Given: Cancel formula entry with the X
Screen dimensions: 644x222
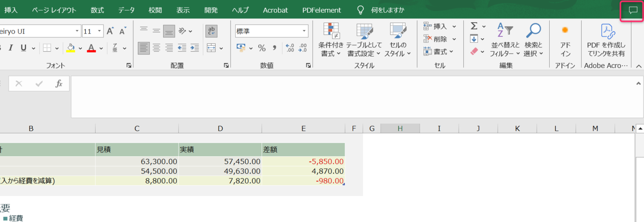Looking at the screenshot, I should coord(18,84).
